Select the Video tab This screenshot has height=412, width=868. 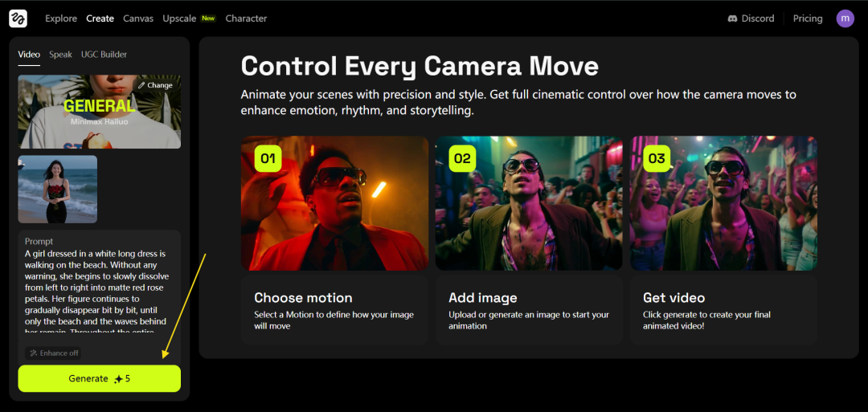pos(29,55)
